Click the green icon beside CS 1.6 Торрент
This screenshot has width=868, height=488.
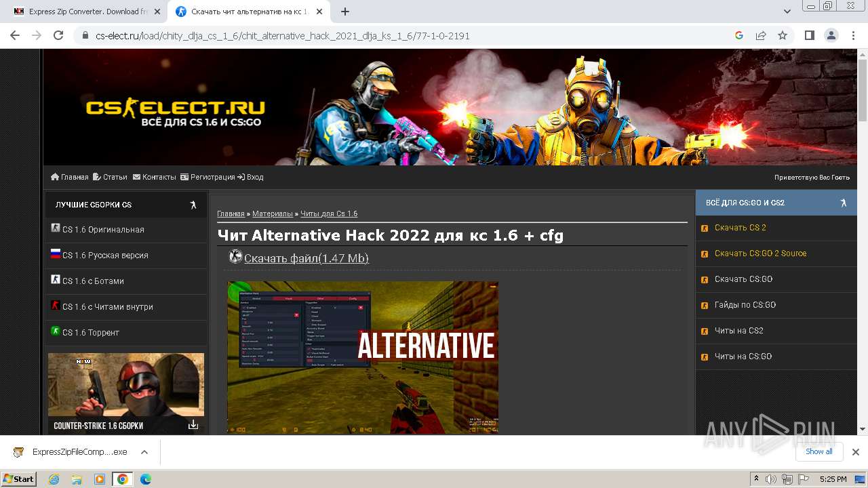(x=56, y=331)
